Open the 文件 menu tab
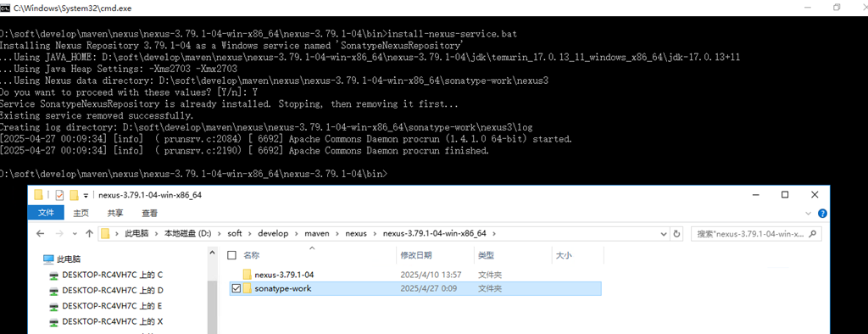This screenshot has width=868, height=334. pos(46,213)
